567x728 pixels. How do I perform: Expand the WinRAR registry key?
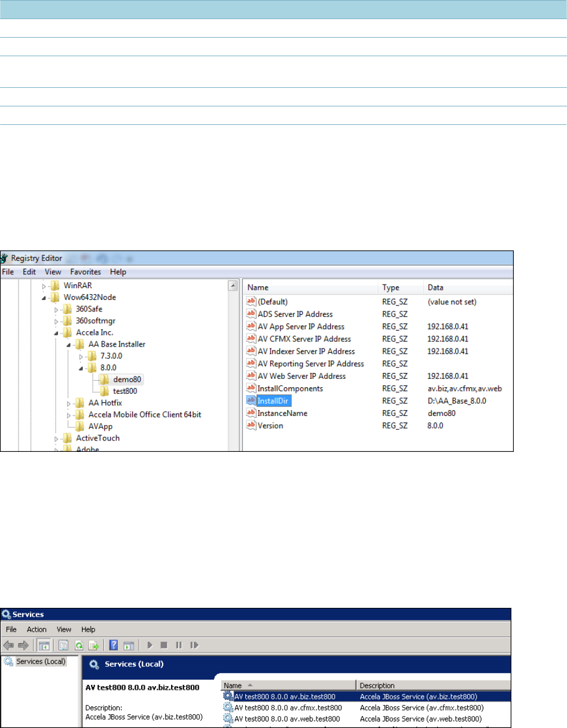(44, 286)
